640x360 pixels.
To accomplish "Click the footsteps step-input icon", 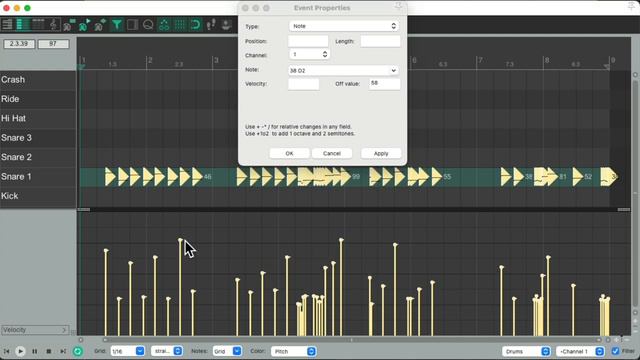I will 211,25.
